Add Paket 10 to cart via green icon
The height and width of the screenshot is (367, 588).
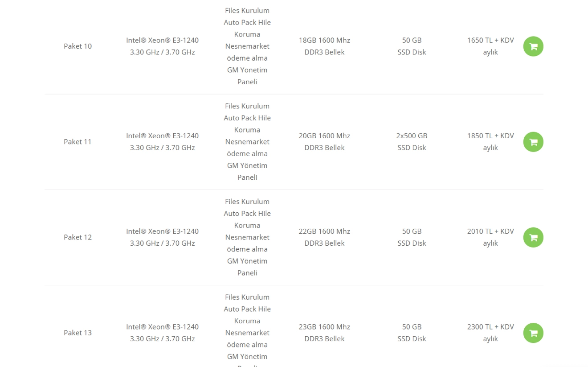533,46
